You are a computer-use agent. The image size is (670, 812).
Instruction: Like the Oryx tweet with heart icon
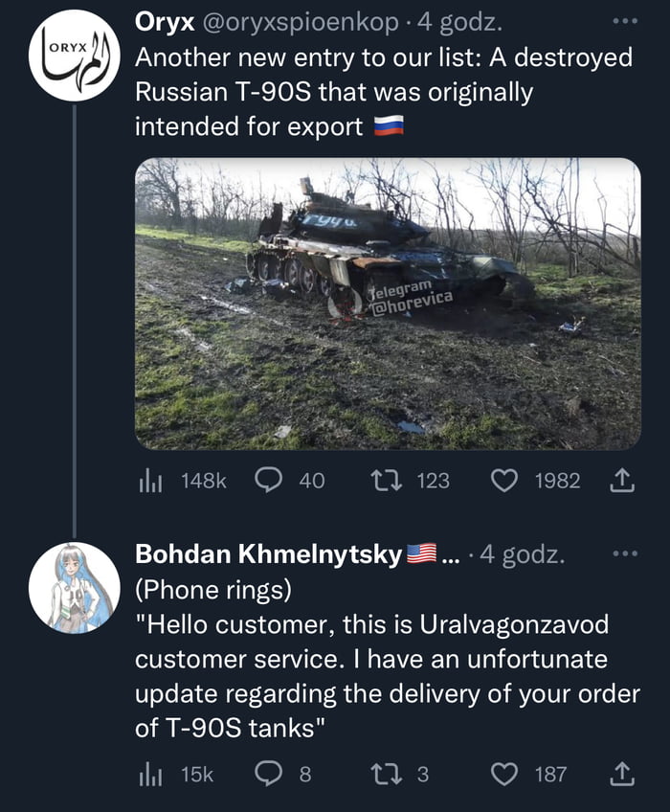[504, 481]
